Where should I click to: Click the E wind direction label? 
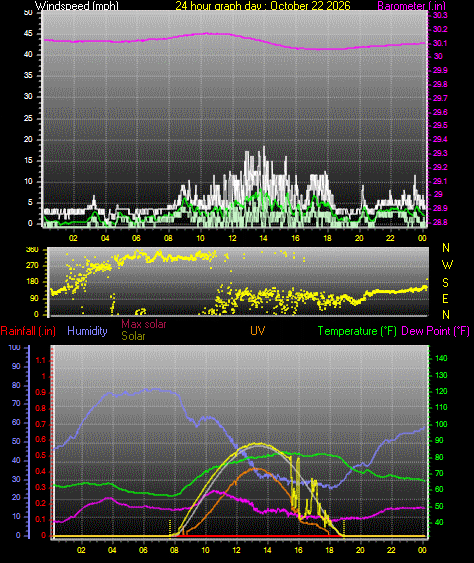[445, 299]
